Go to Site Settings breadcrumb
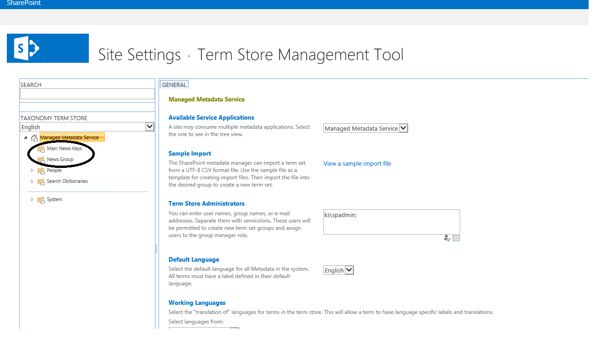Image resolution: width=600 pixels, height=364 pixels. (x=139, y=55)
